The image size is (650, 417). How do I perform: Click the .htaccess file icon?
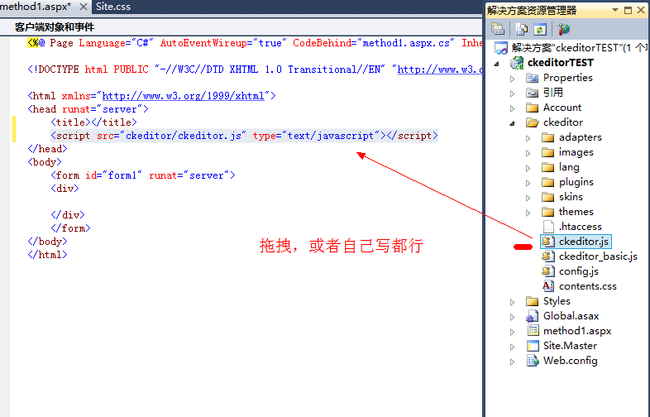click(548, 226)
